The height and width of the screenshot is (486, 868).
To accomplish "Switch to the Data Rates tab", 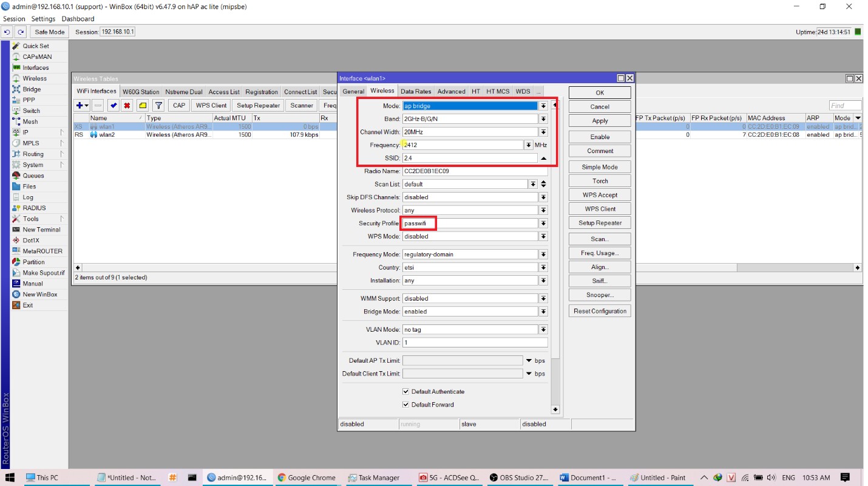I will point(416,92).
